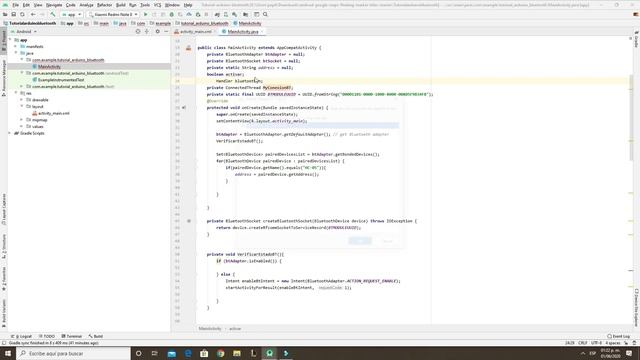
Task: Click the MainActivity breadcrumb in navigation bar
Action: pos(247,23)
